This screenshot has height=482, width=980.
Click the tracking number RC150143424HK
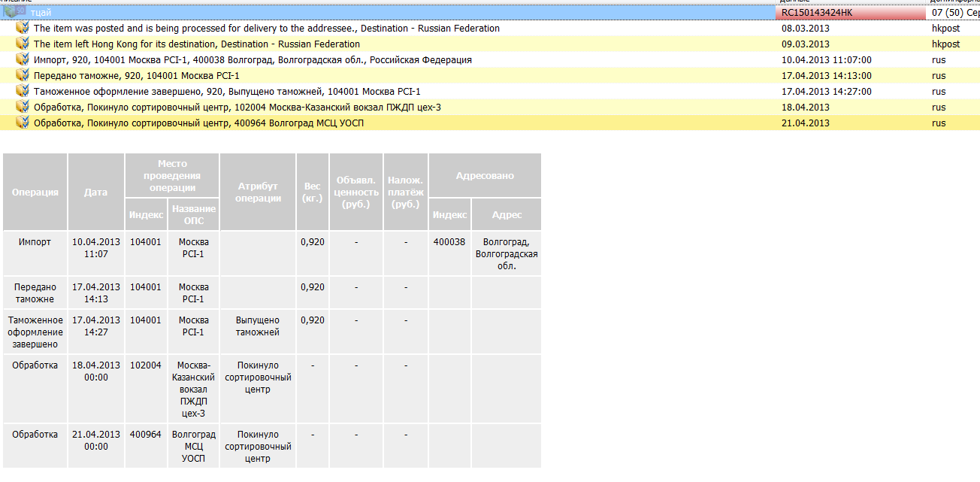coord(817,13)
